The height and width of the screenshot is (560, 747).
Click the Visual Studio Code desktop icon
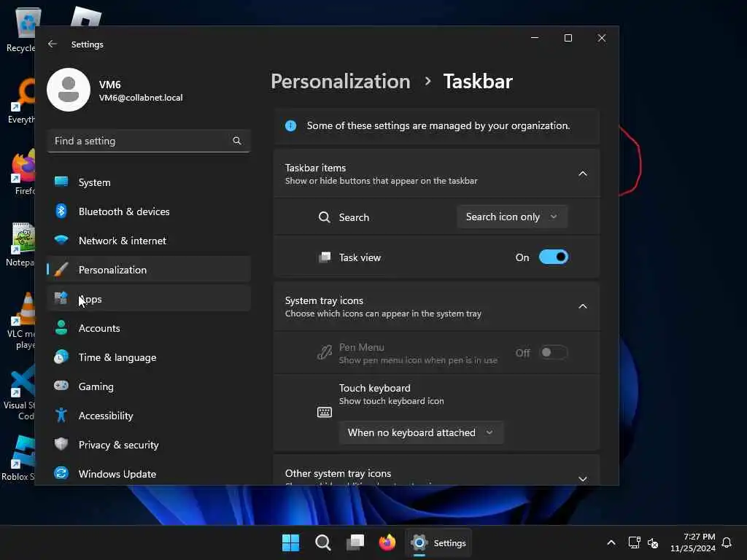[20, 392]
